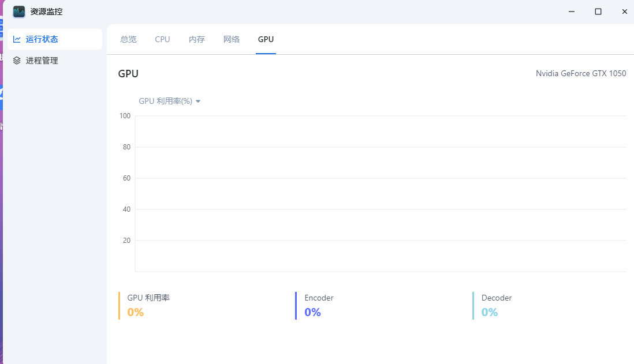Screen dimensions: 634x364
Task: Click the 80 axis label on chart
Action: [x=126, y=147]
